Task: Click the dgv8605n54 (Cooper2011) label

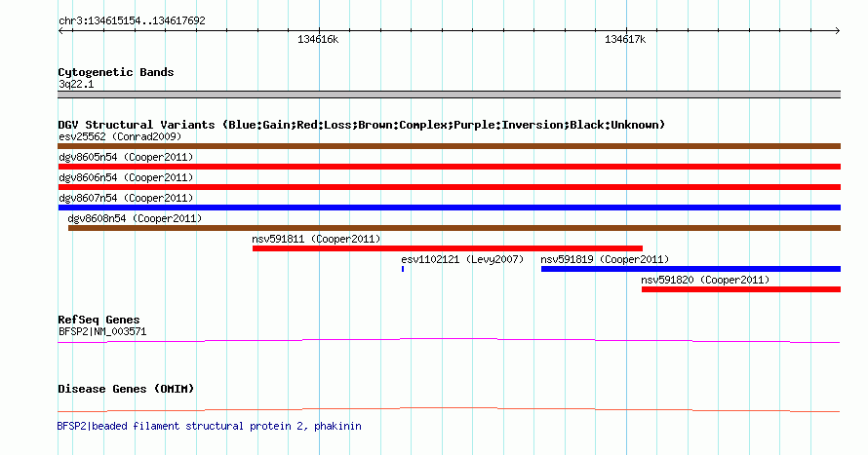Action: click(x=126, y=157)
